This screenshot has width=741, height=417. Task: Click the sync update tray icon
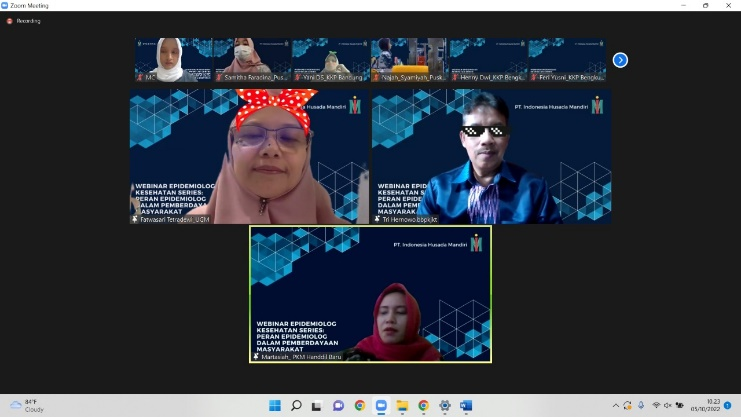pyautogui.click(x=628, y=405)
